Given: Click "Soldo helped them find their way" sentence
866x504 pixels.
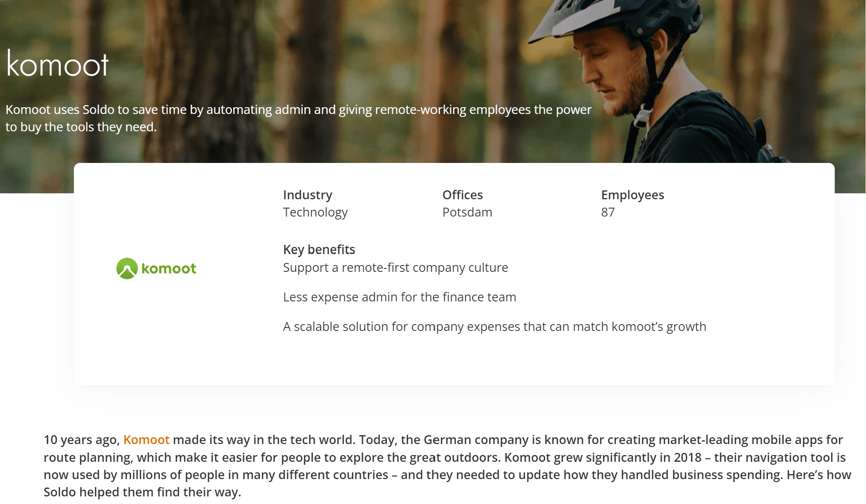Looking at the screenshot, I should [142, 492].
